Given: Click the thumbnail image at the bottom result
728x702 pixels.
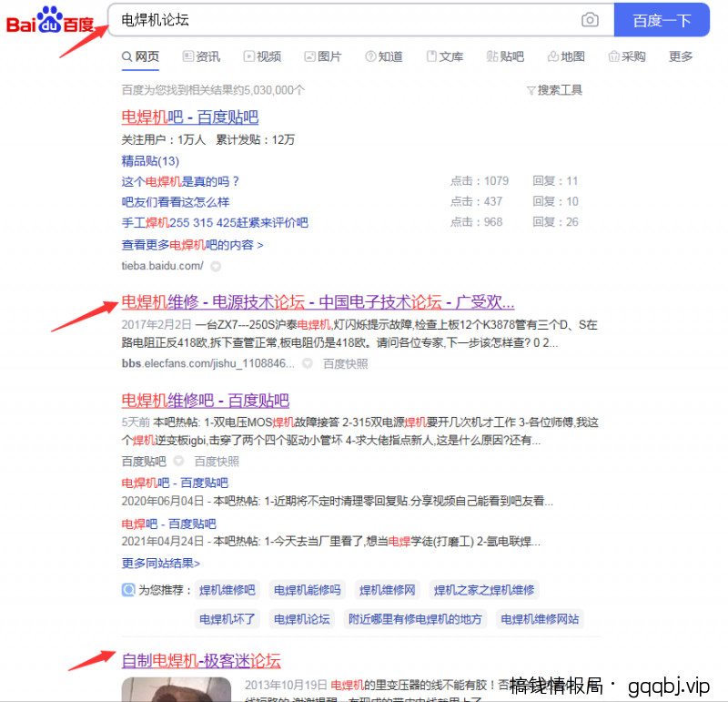Looking at the screenshot, I should tap(177, 692).
